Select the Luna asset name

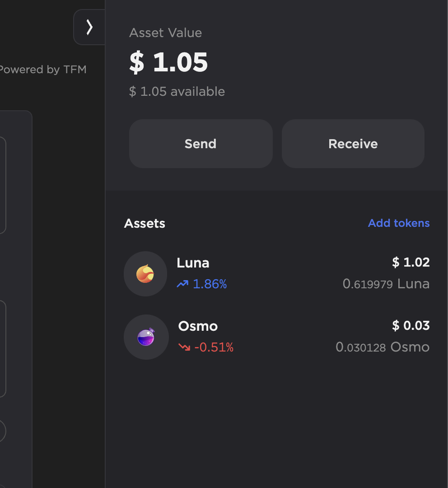click(193, 263)
